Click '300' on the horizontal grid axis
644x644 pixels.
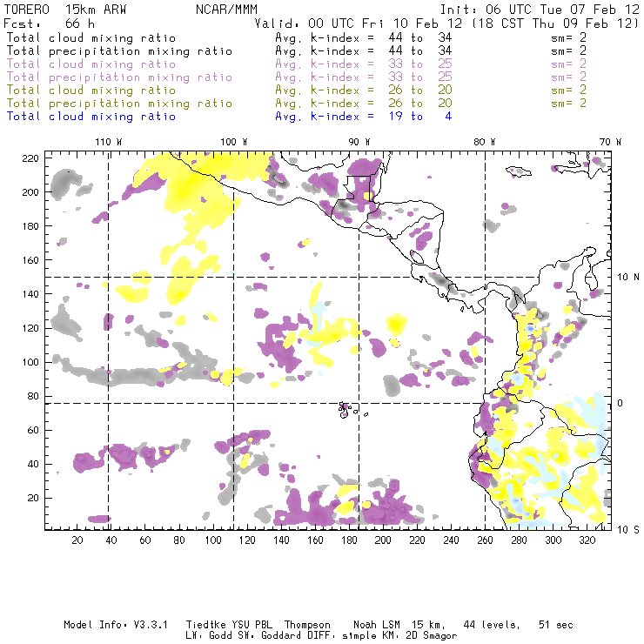553,540
